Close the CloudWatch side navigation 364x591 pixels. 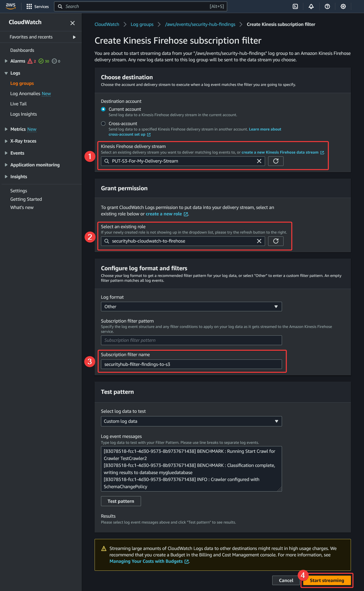point(73,23)
